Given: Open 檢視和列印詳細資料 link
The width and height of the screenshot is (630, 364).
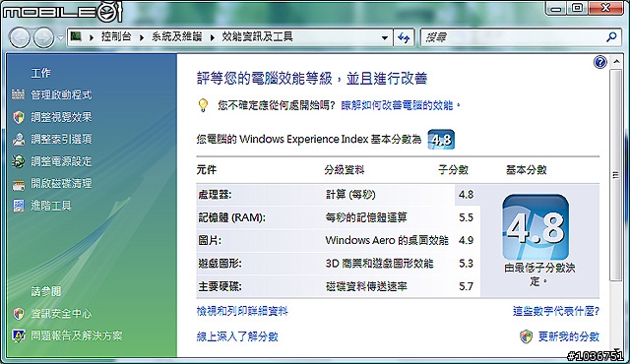Looking at the screenshot, I should click(242, 311).
